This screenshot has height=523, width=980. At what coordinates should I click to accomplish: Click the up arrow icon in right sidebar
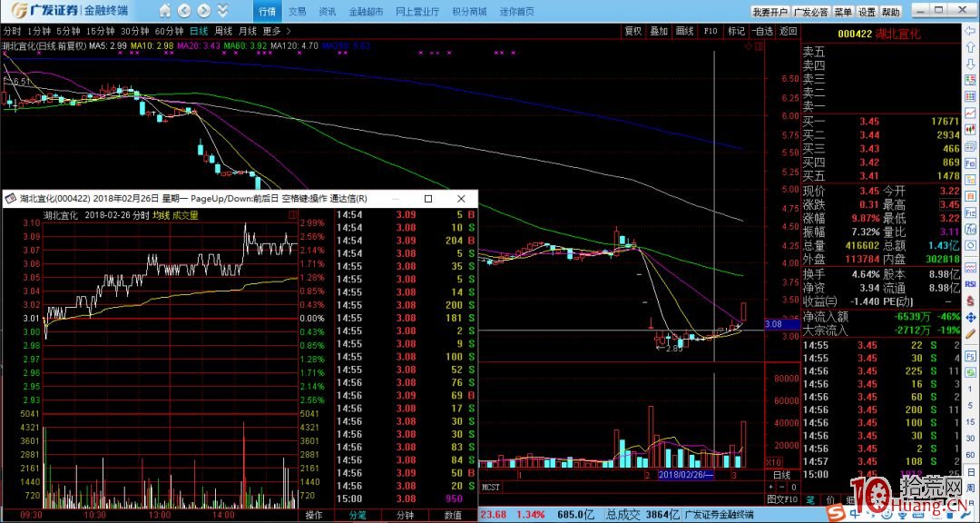pyautogui.click(x=970, y=47)
